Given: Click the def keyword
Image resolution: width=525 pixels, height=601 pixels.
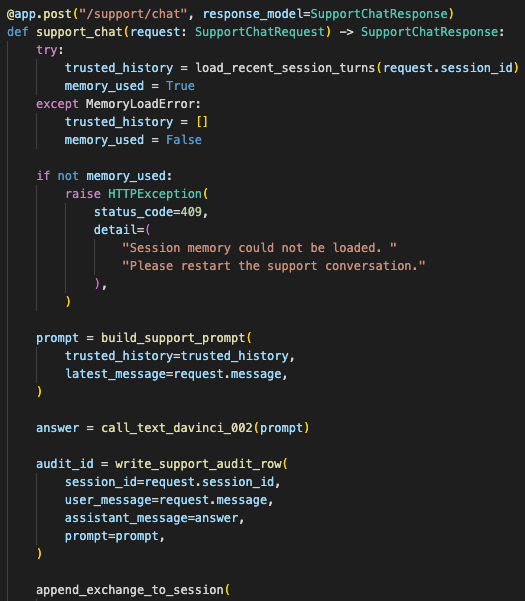Looking at the screenshot, I should tap(18, 32).
